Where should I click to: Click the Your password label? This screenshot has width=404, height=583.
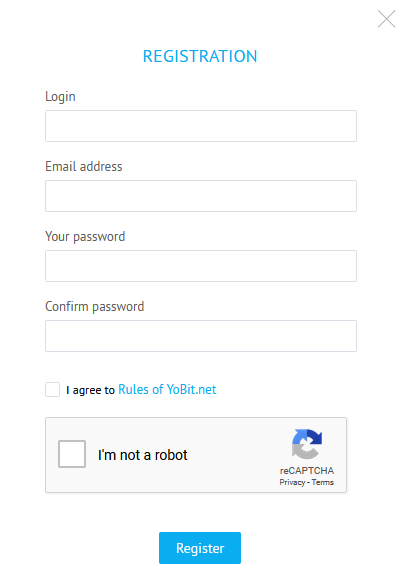click(85, 236)
